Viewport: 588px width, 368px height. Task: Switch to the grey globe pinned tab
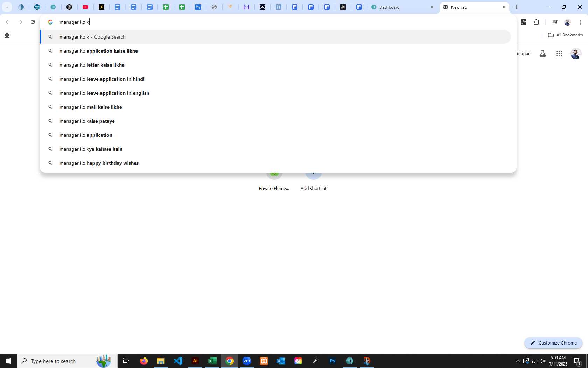tap(214, 7)
